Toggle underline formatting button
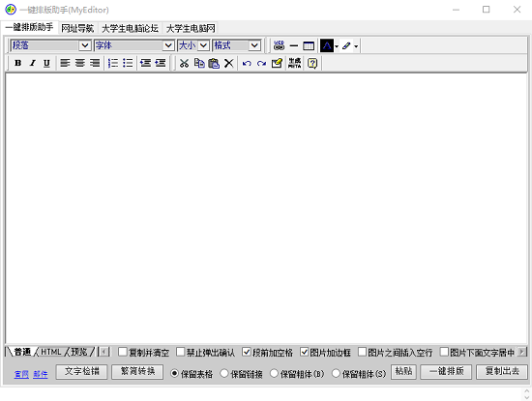The image size is (532, 401). click(x=46, y=63)
